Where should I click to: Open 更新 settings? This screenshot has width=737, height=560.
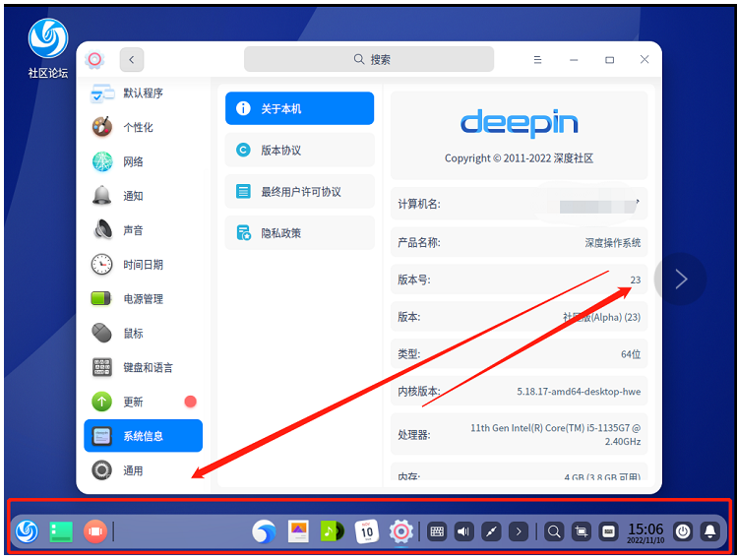point(143,402)
